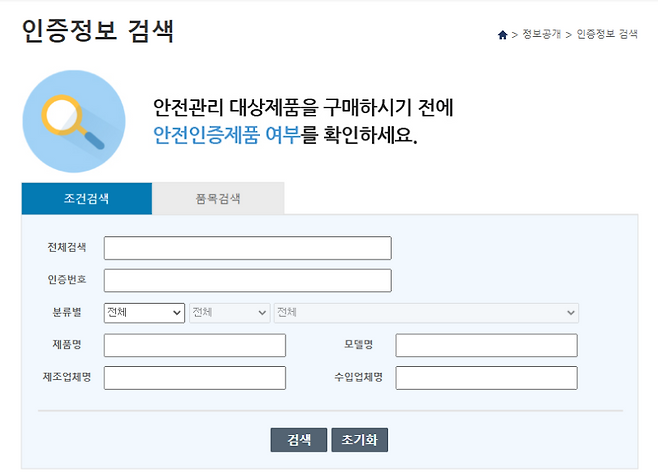Click the 모델명 text field
658x472 pixels.
pyautogui.click(x=486, y=346)
